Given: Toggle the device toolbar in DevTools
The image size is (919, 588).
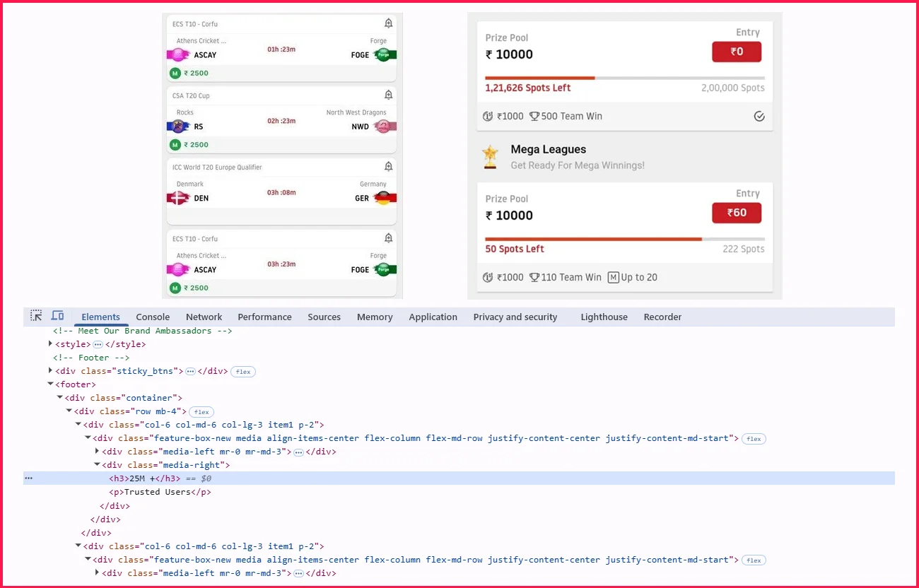Looking at the screenshot, I should [x=57, y=316].
